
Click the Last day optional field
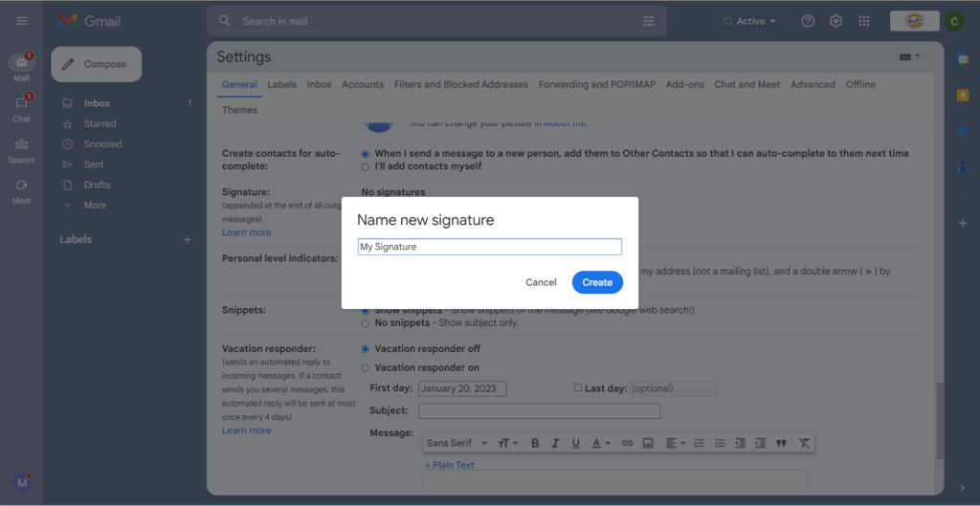(673, 388)
